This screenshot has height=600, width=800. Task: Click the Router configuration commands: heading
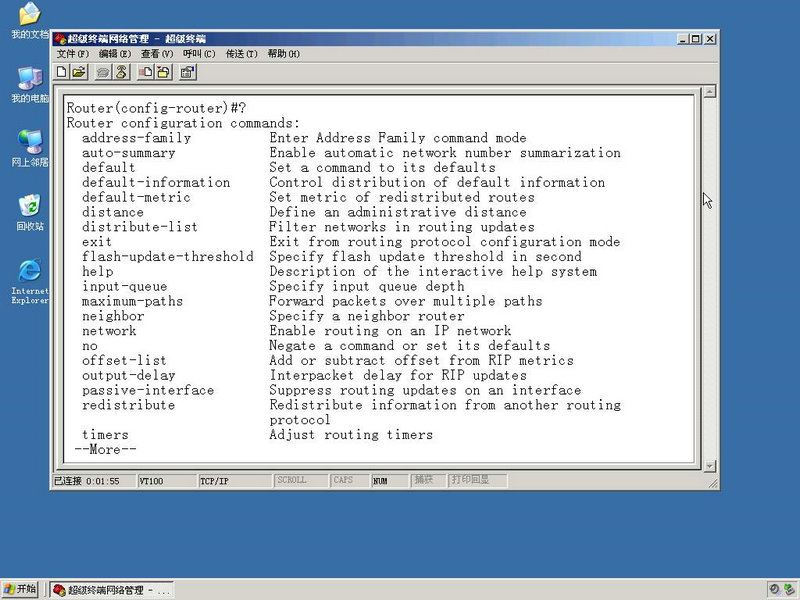[x=184, y=123]
